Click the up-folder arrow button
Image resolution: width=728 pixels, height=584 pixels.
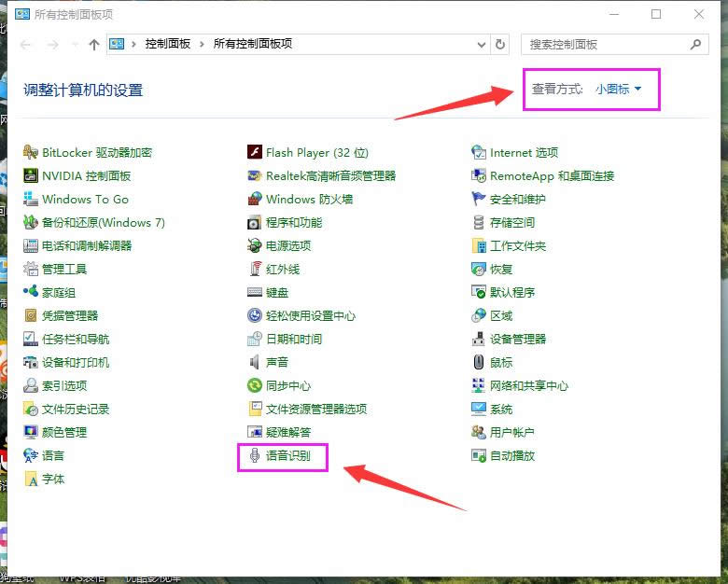(x=94, y=44)
